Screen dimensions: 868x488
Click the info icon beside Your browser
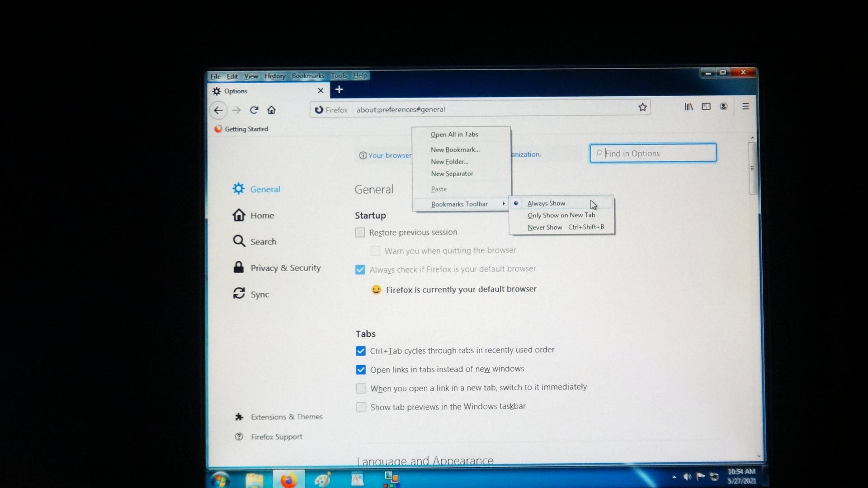(x=363, y=155)
